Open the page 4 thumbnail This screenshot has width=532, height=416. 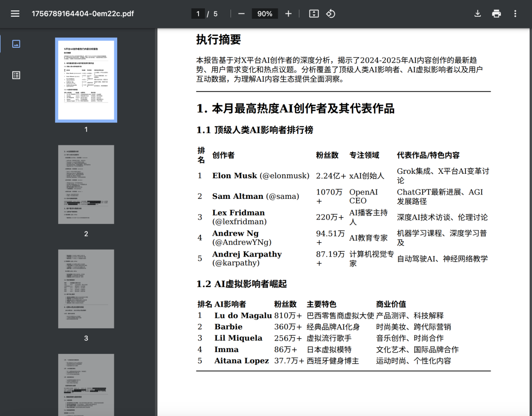86,385
